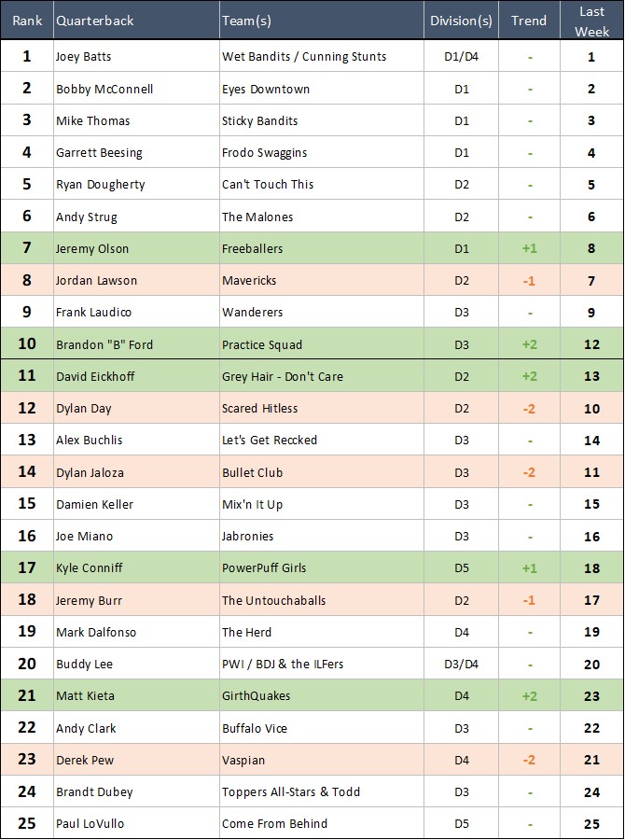Click the Team(s) column header
Image resolution: width=625 pixels, height=840 pixels.
(x=246, y=21)
